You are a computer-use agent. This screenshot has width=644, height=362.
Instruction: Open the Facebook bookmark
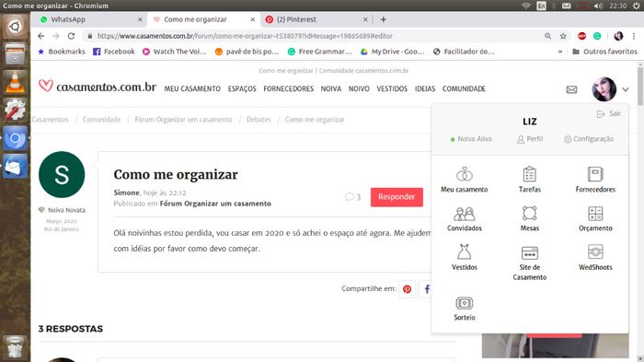(x=114, y=52)
